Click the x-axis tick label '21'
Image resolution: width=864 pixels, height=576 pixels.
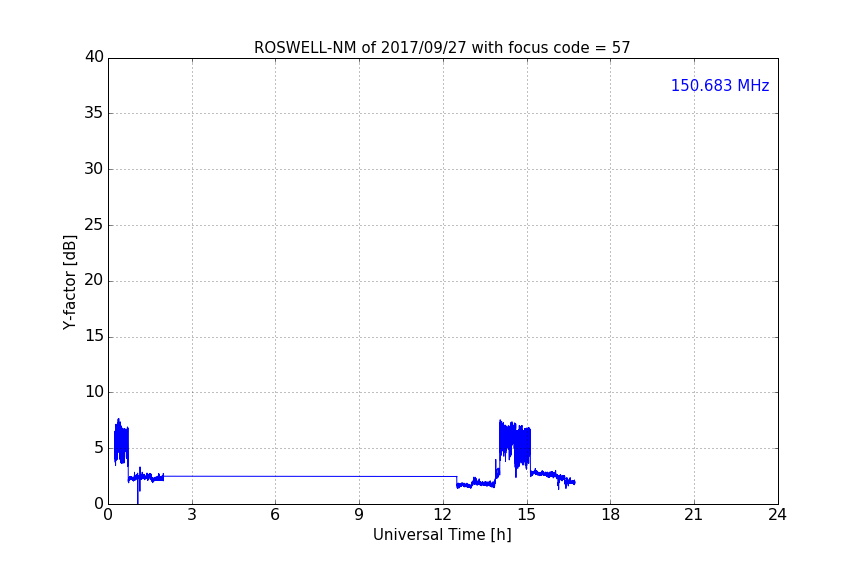coord(694,515)
